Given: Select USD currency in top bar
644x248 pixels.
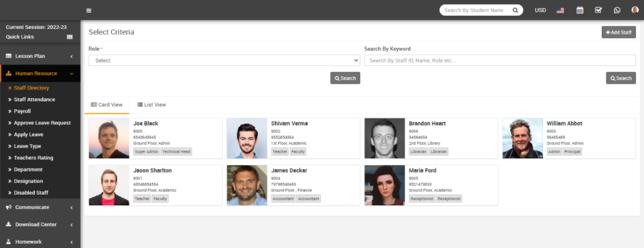Looking at the screenshot, I should [540, 10].
